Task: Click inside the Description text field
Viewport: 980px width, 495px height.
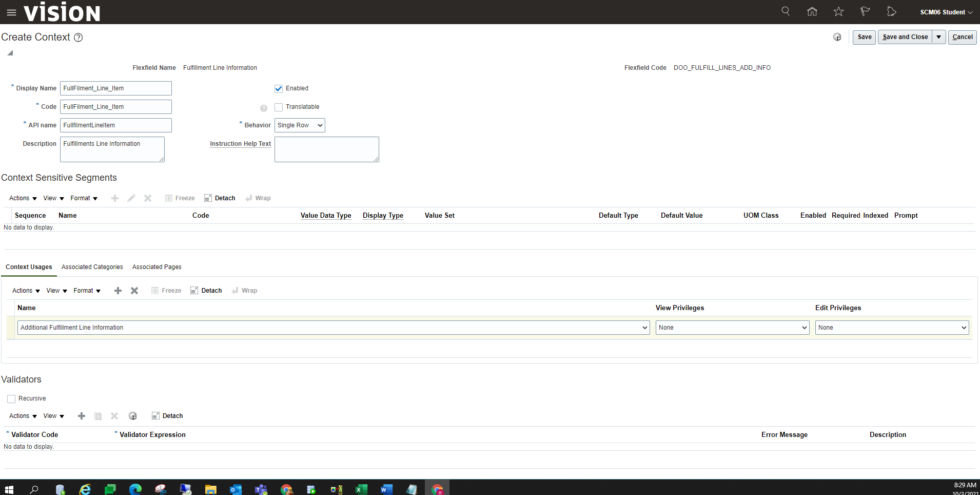Action: [x=112, y=149]
